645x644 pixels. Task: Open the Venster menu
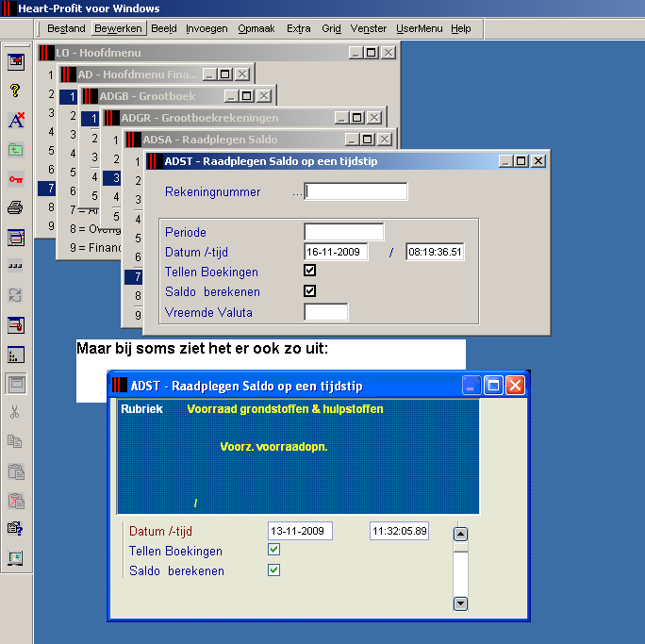(x=368, y=28)
